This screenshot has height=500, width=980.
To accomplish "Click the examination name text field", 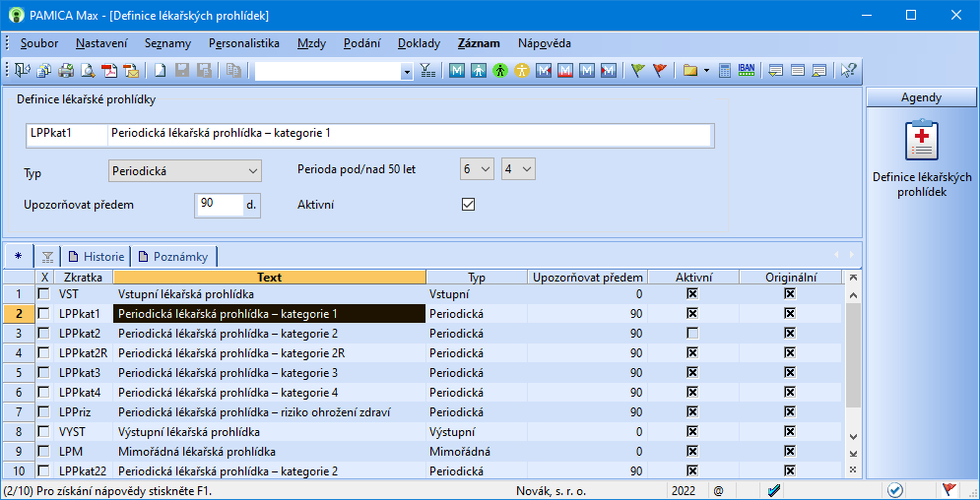I will [x=411, y=134].
